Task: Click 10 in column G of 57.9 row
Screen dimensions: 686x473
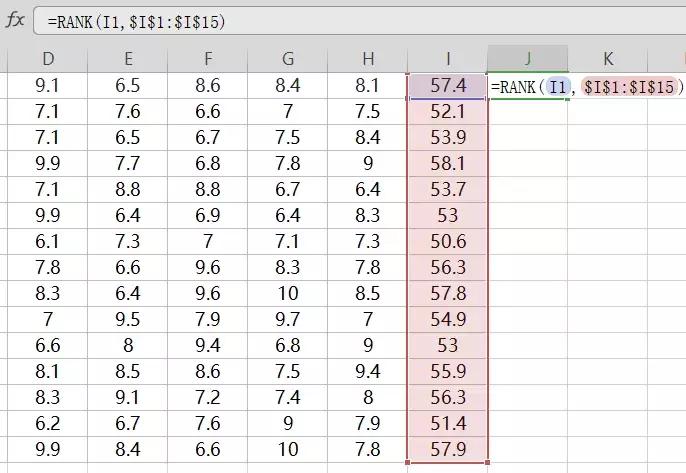Action: tap(288, 449)
